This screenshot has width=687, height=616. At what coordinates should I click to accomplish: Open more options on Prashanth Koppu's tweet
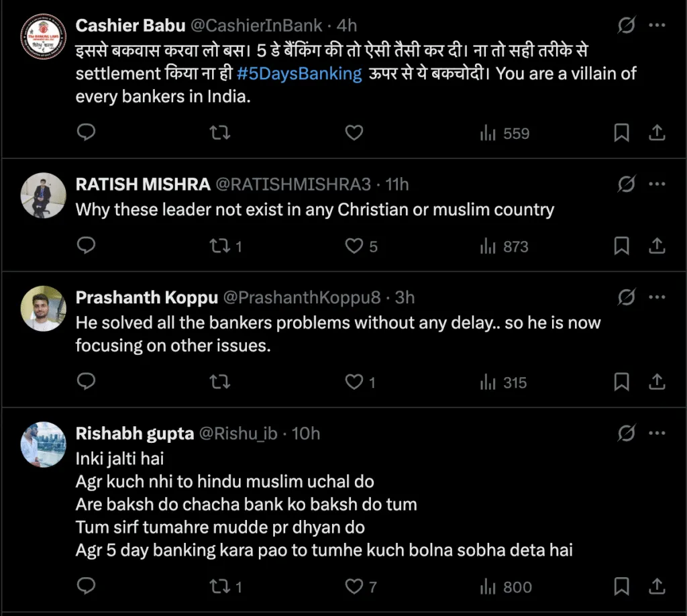click(x=657, y=297)
